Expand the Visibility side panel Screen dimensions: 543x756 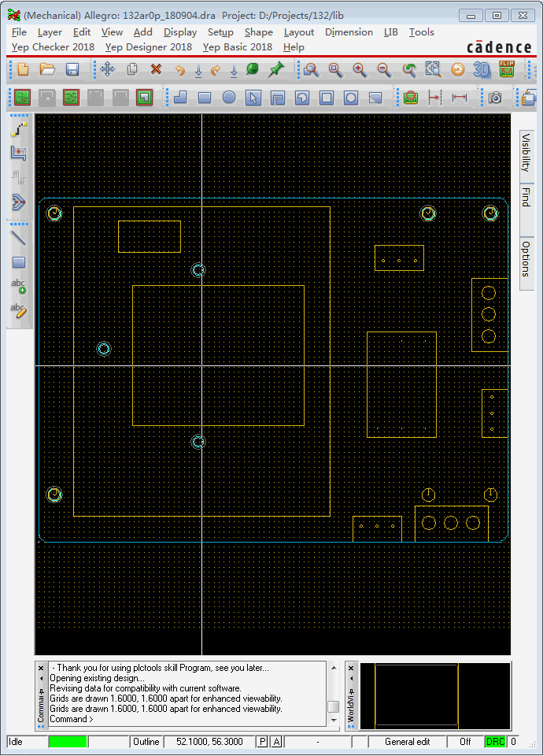pos(526,152)
